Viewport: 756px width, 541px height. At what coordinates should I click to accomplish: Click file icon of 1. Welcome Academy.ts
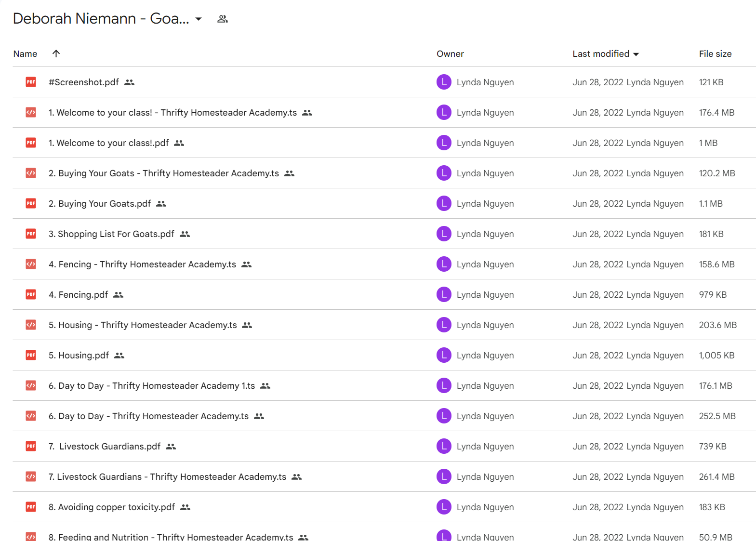tap(31, 112)
